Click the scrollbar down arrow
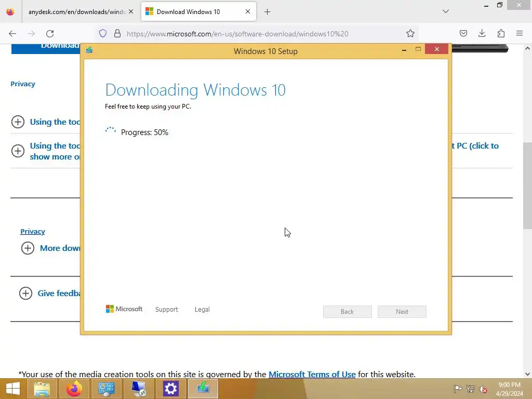The width and height of the screenshot is (532, 399). [x=527, y=374]
